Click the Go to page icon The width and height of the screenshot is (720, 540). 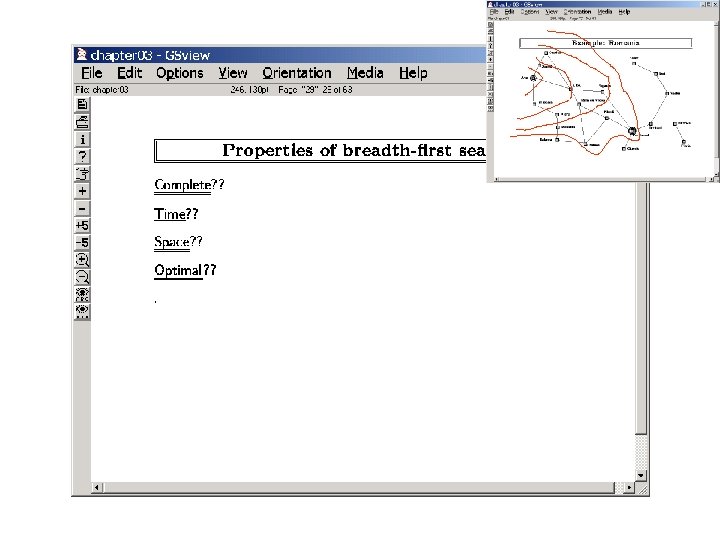tap(82, 174)
